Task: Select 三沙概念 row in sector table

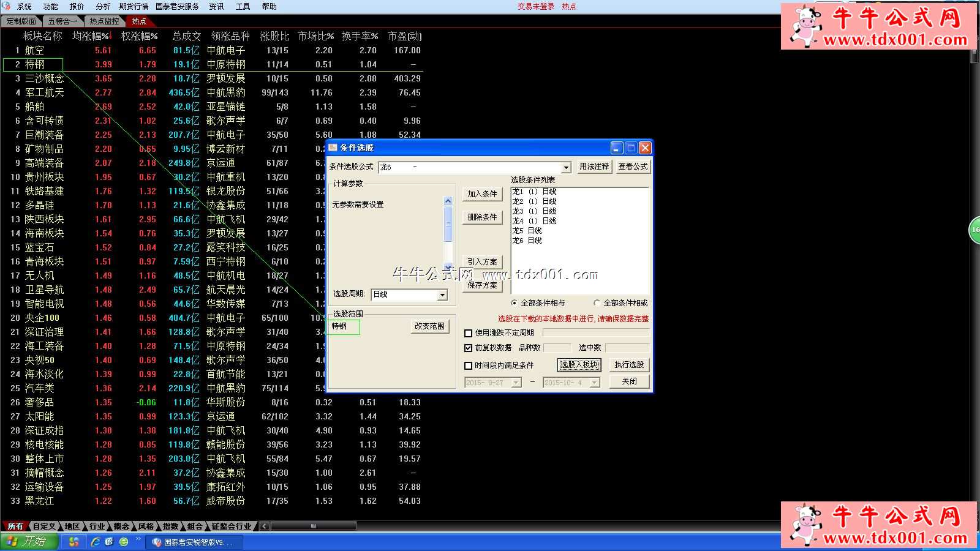Action: 213,78
